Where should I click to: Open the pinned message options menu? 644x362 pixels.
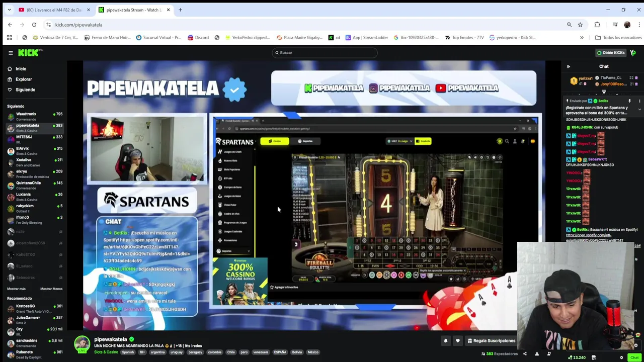coord(639,101)
